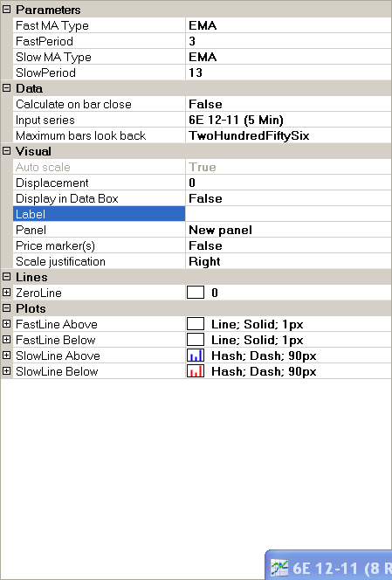Click the FastLine Below color swatch
Viewport: 392px width, 580px height.
click(196, 340)
